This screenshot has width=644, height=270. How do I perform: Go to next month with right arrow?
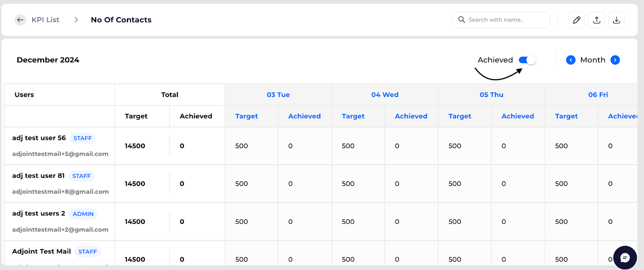point(615,60)
